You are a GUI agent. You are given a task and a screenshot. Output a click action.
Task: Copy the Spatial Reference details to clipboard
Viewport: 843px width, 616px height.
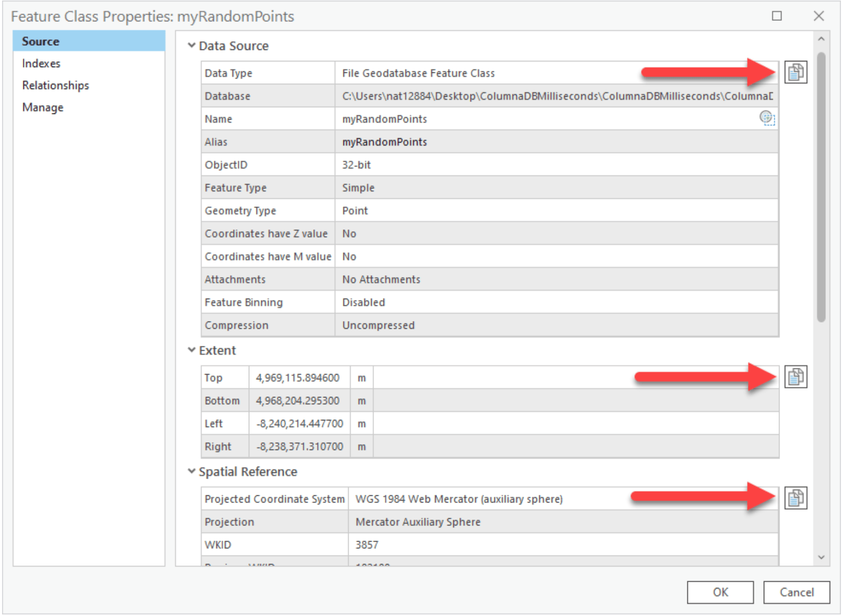pyautogui.click(x=796, y=498)
